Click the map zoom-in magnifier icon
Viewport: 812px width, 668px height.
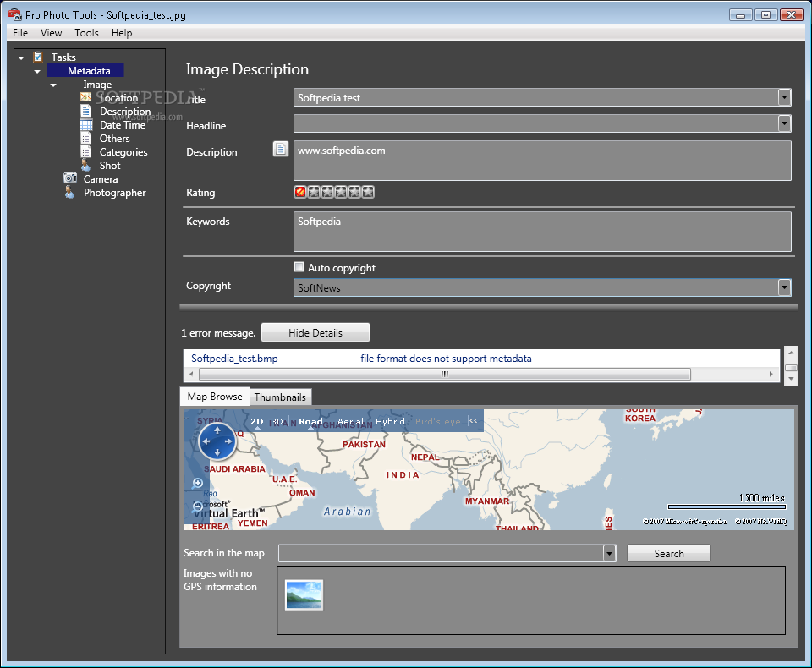(198, 484)
